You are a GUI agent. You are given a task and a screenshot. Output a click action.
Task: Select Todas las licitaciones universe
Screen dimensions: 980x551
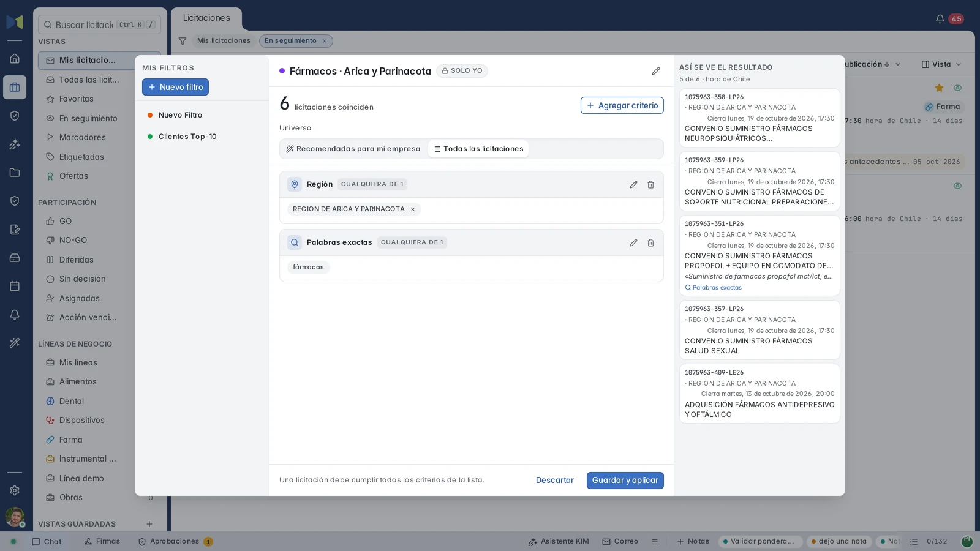click(x=478, y=149)
